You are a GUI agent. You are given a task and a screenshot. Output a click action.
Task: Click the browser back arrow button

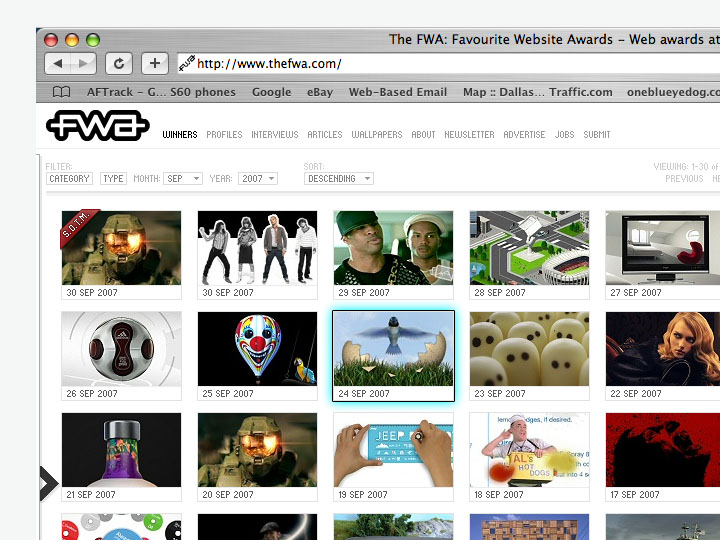tap(58, 63)
